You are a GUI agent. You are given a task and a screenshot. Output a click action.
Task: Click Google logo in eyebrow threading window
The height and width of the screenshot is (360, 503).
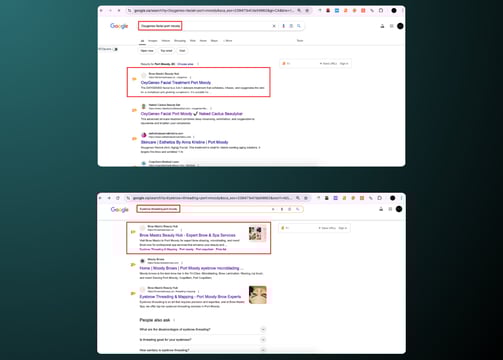coord(119,209)
